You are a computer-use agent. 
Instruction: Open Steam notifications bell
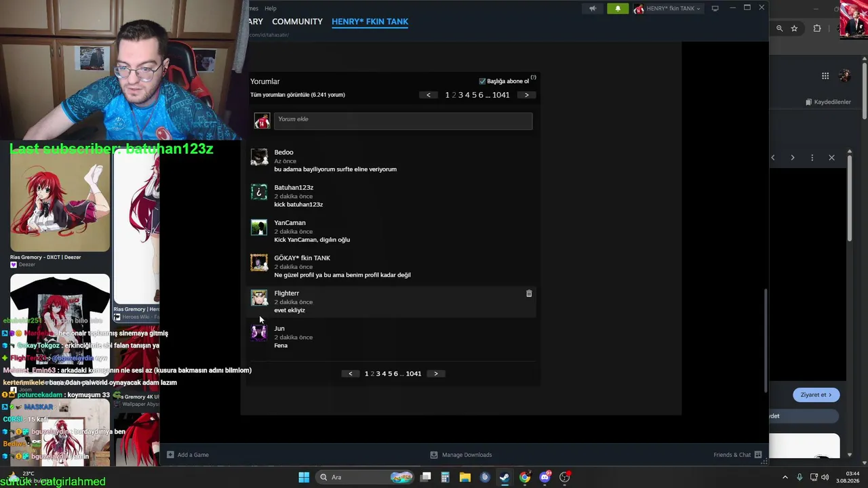[x=618, y=9]
